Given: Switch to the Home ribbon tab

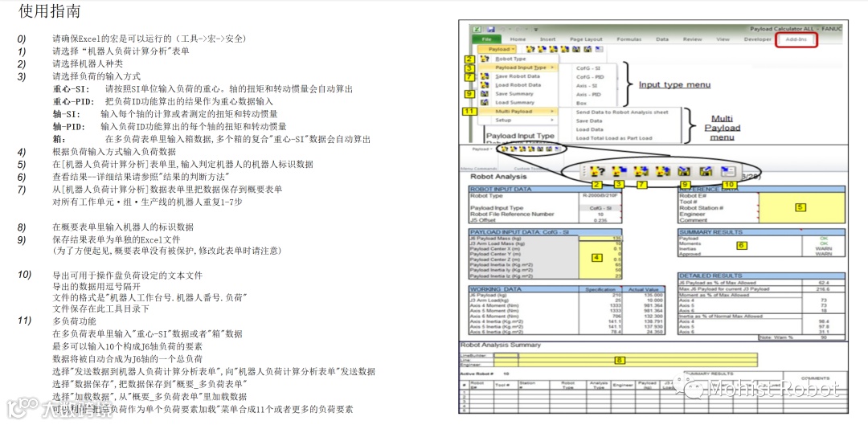Looking at the screenshot, I should [x=518, y=40].
